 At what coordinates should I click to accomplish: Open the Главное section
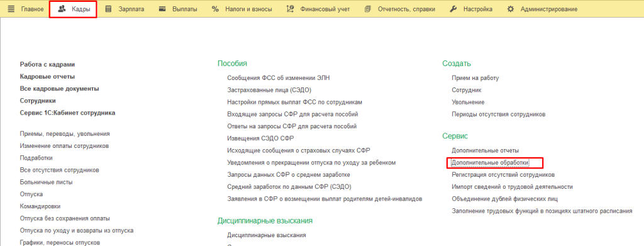(33, 9)
